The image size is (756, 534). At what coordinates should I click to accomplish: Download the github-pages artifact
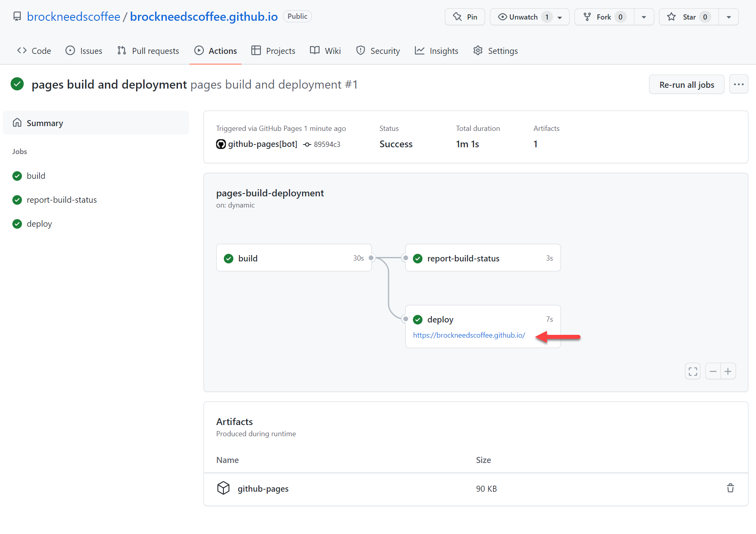tap(263, 489)
